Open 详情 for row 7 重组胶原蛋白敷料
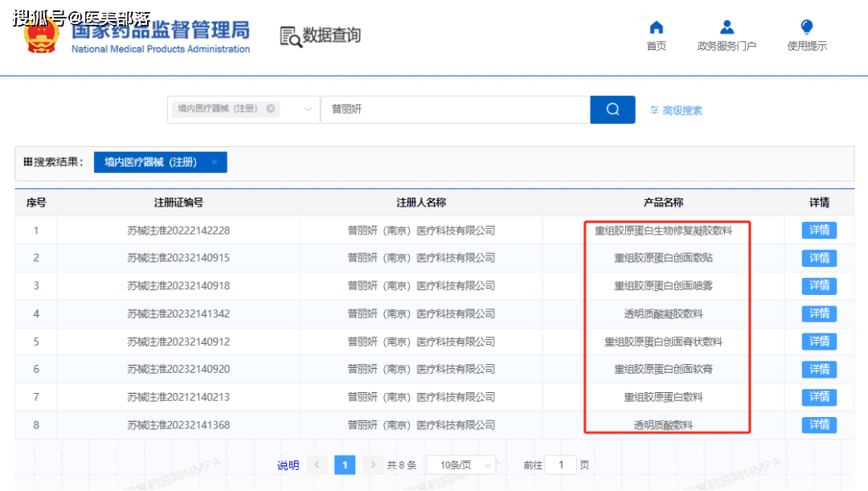868x491 pixels. (819, 397)
